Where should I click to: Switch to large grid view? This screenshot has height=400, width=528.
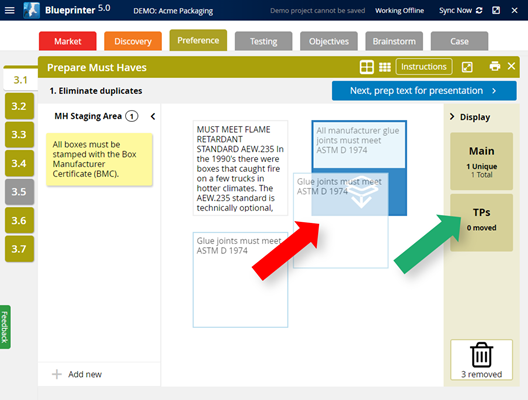[366, 67]
